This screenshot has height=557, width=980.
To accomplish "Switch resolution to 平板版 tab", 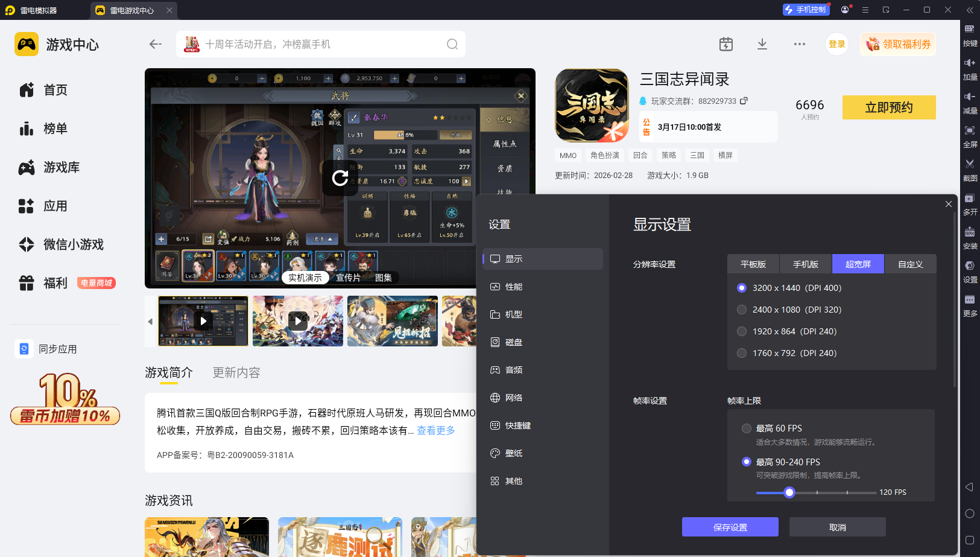I will click(x=753, y=264).
